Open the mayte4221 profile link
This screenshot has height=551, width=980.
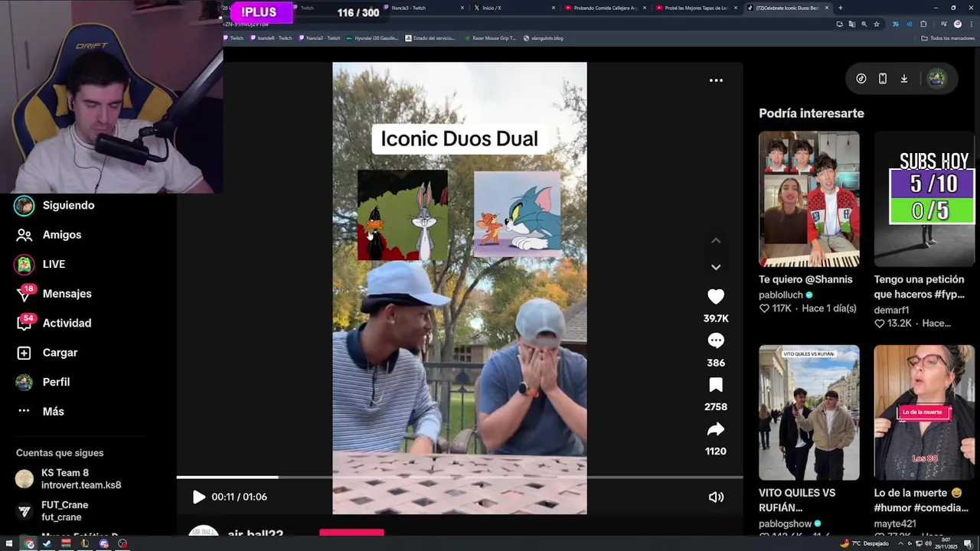[x=894, y=524]
